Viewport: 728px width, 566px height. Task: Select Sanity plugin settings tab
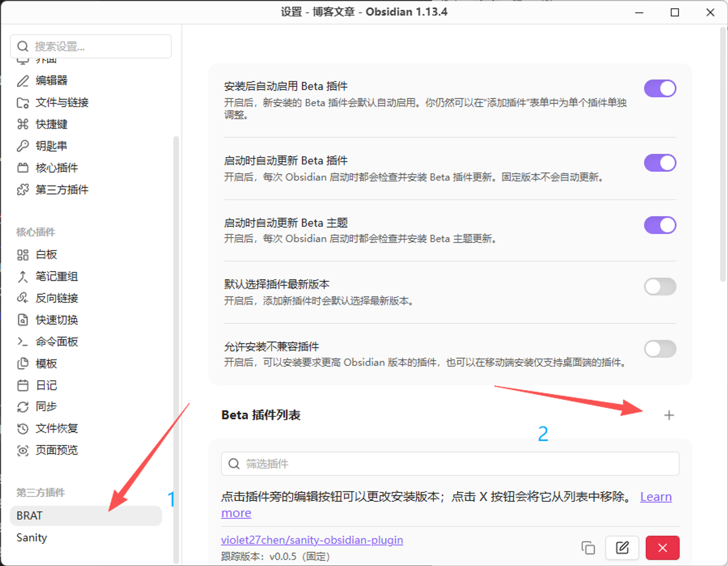click(86, 538)
